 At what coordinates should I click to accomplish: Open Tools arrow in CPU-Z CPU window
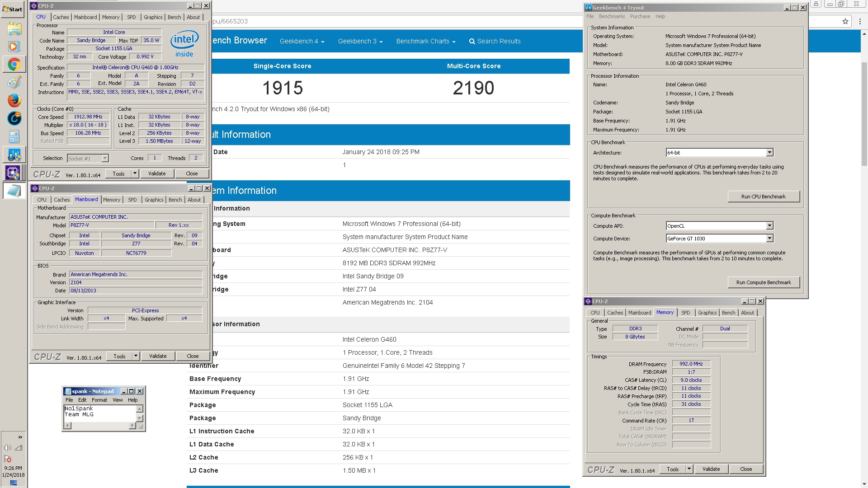point(135,174)
